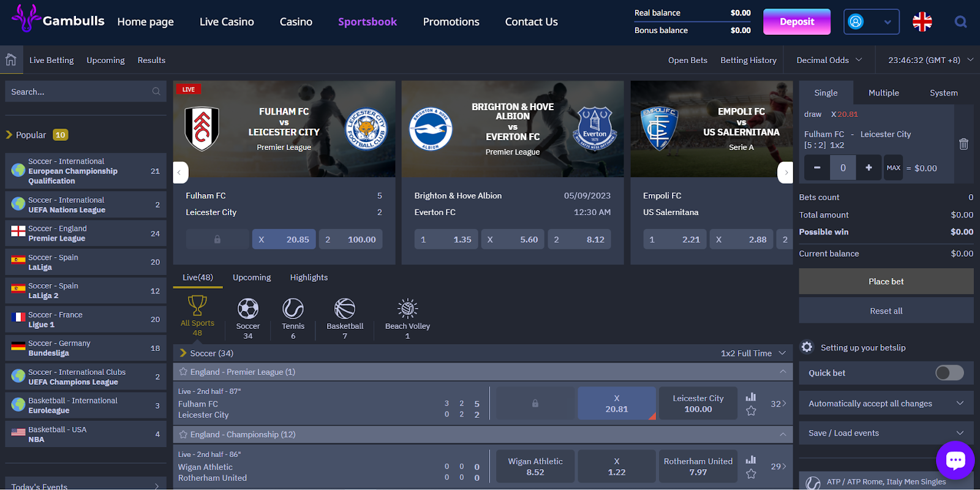The width and height of the screenshot is (980, 490).
Task: Filter by the Soccer ball icon
Action: 248,309
